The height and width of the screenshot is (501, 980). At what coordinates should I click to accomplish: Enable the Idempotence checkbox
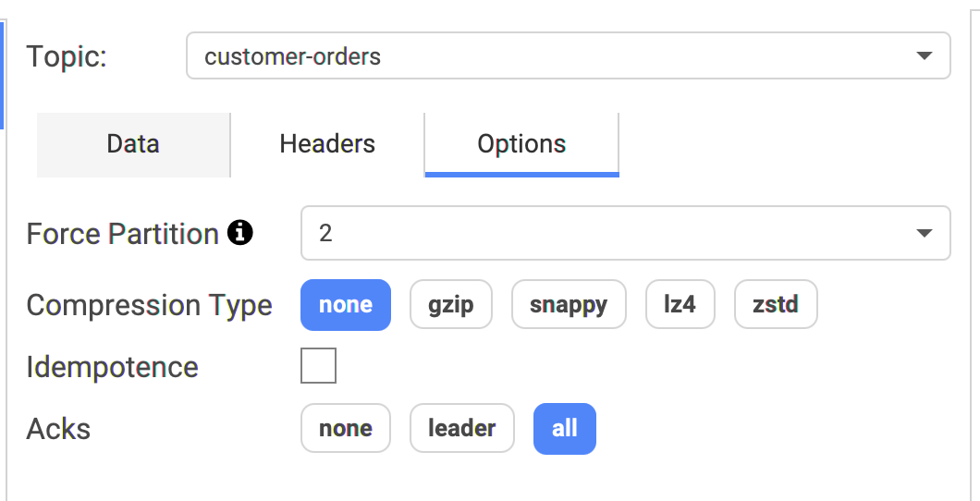[318, 365]
